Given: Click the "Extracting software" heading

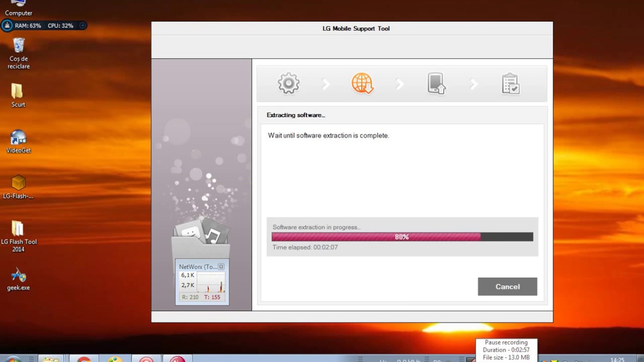Looking at the screenshot, I should 296,115.
